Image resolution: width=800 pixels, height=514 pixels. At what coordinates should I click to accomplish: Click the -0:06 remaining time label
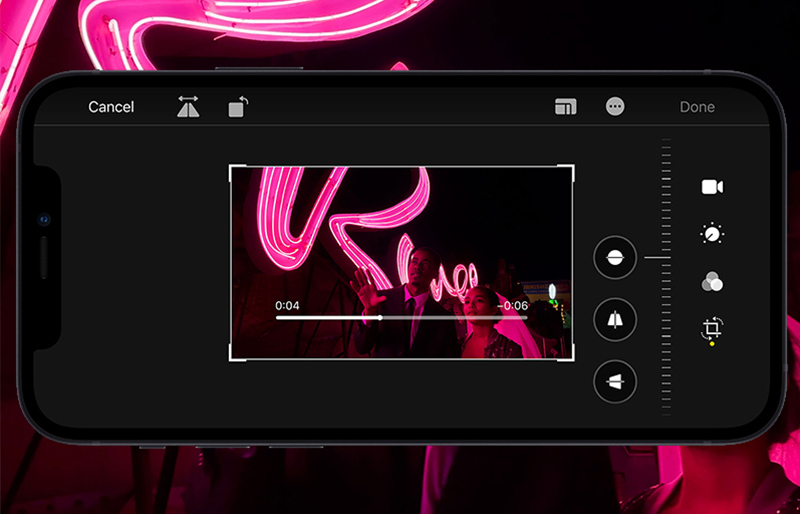(514, 305)
